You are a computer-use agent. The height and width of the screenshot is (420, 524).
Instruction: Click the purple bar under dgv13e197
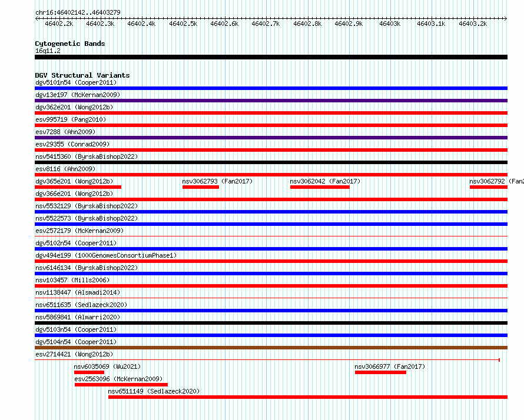coord(271,101)
